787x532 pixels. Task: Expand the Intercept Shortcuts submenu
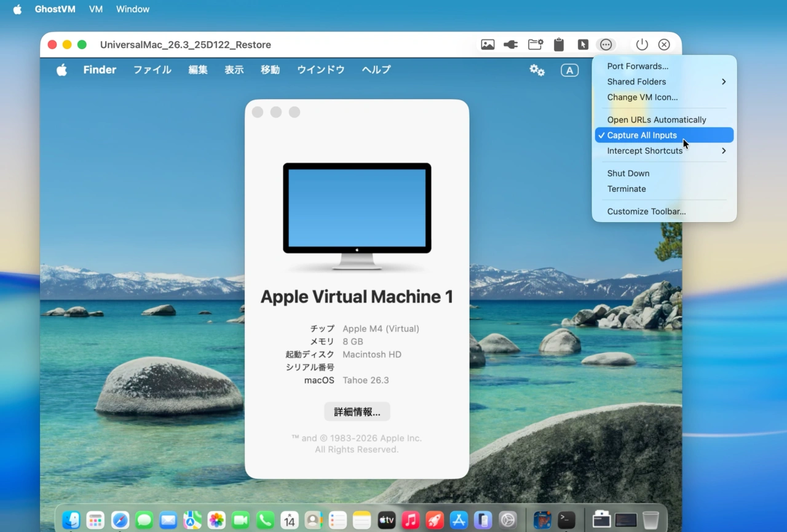pyautogui.click(x=644, y=151)
